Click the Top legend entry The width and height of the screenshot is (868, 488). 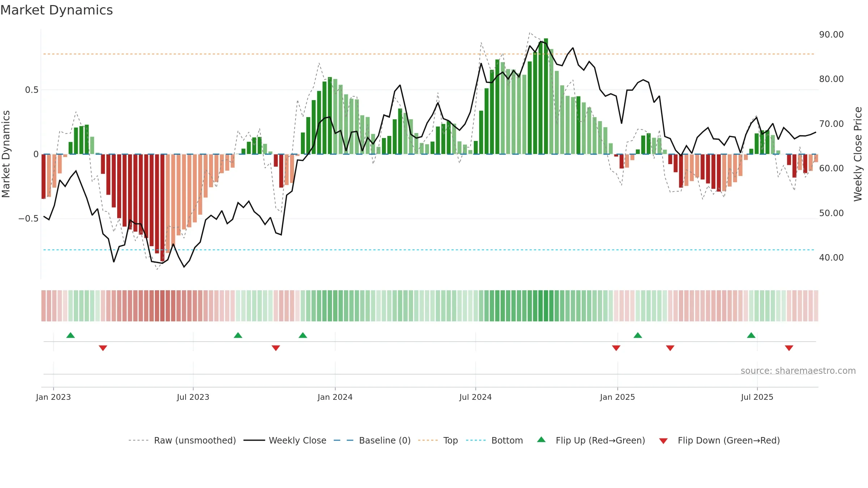[x=438, y=440]
